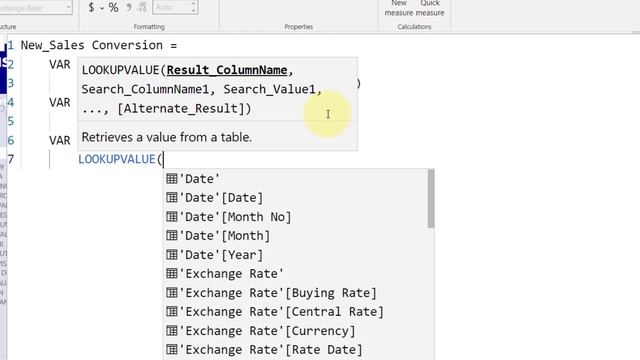This screenshot has height=360, width=640.
Task: Click the New_Sales Conversion measure name
Action: click(92, 45)
